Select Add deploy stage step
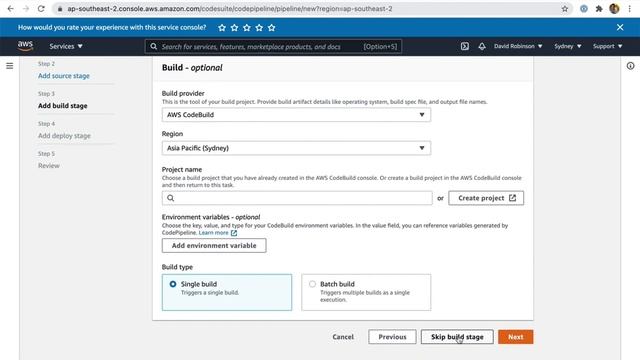The width and height of the screenshot is (640, 360). pyautogui.click(x=64, y=136)
